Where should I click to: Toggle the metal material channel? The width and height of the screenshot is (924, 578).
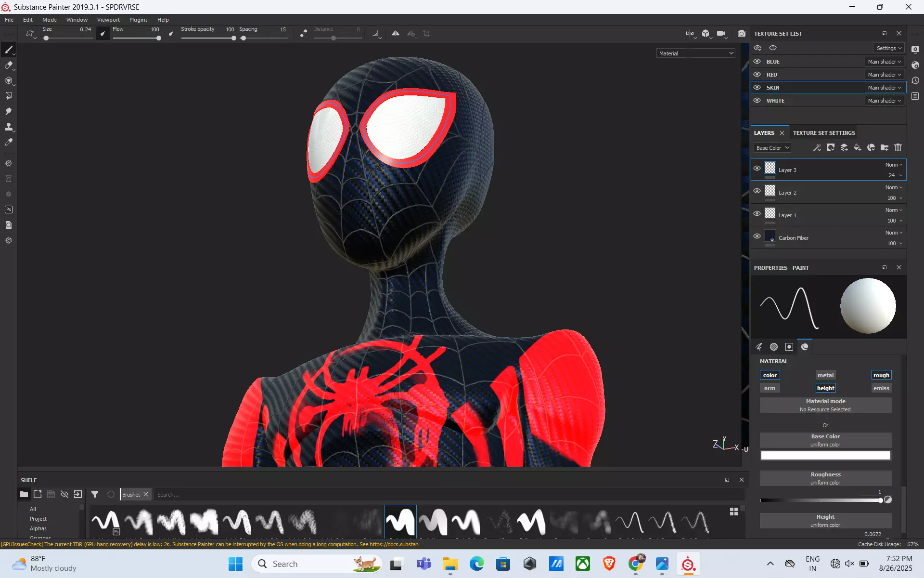click(x=826, y=375)
